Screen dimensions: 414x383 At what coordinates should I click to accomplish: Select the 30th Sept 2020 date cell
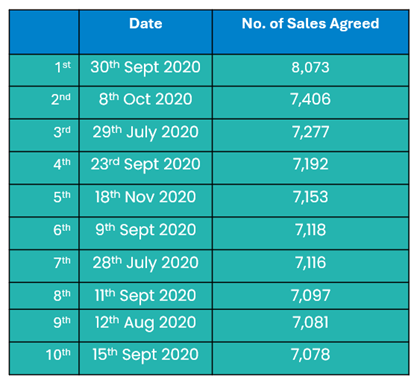146,68
